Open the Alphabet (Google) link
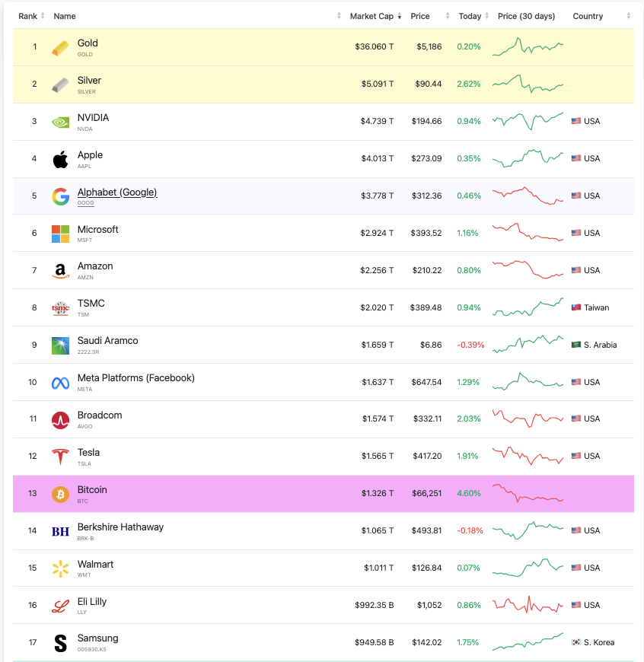This screenshot has height=662, width=644. (117, 193)
